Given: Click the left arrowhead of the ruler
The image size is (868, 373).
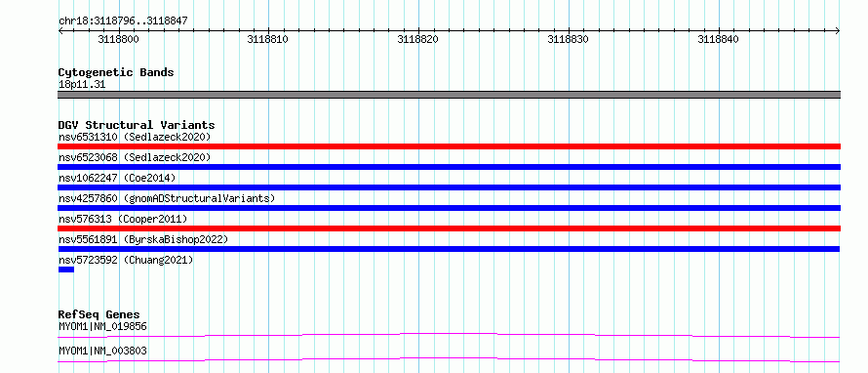Looking at the screenshot, I should coord(60,31).
